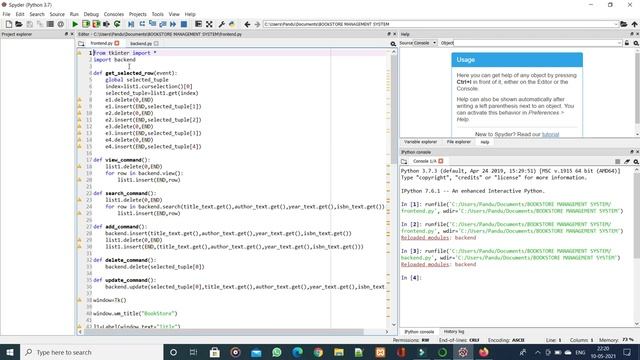
Task: Open the Consoles menu
Action: 113,14
